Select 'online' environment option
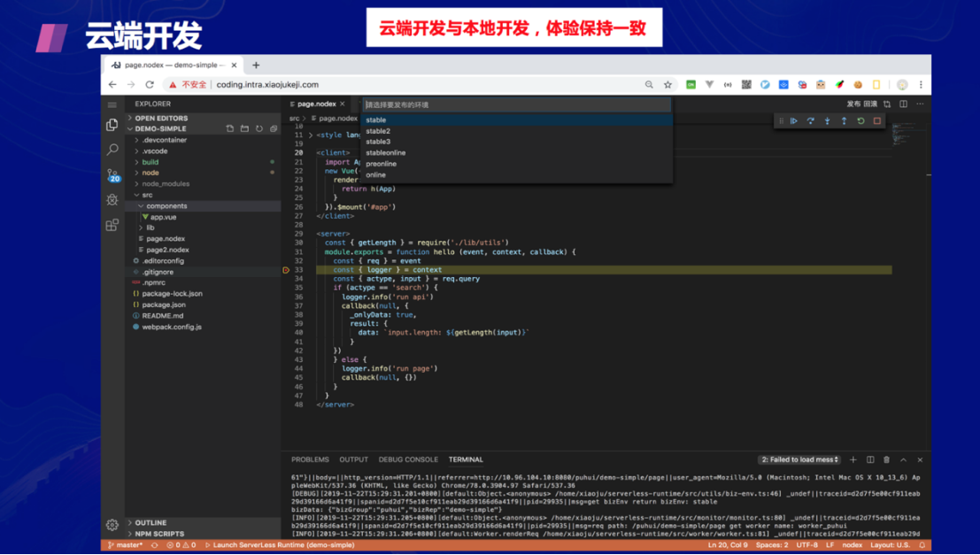This screenshot has height=555, width=980. pos(516,175)
